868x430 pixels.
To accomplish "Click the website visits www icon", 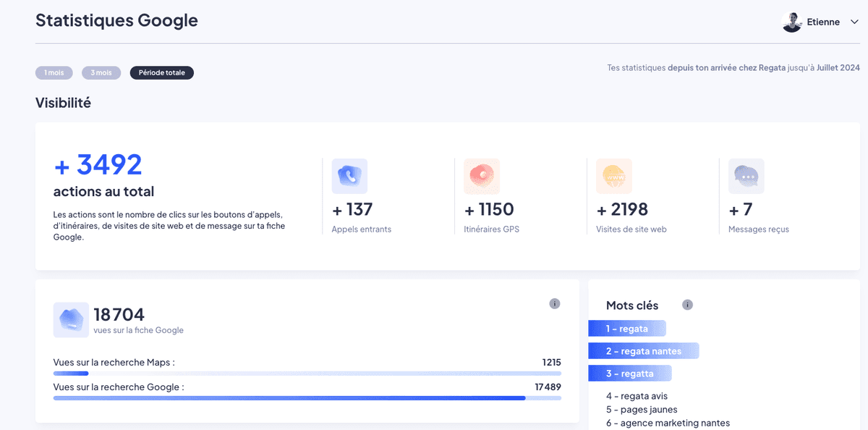I will click(614, 176).
